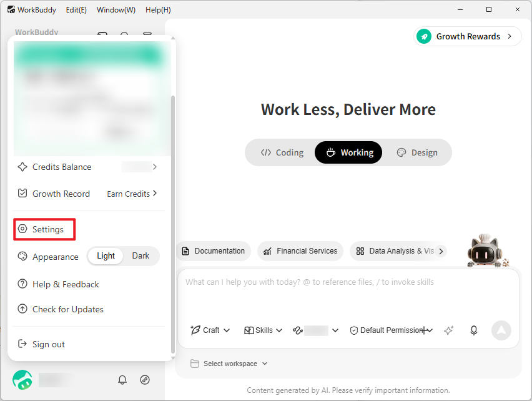
Task: Switch appearance to Light mode
Action: [x=106, y=256]
